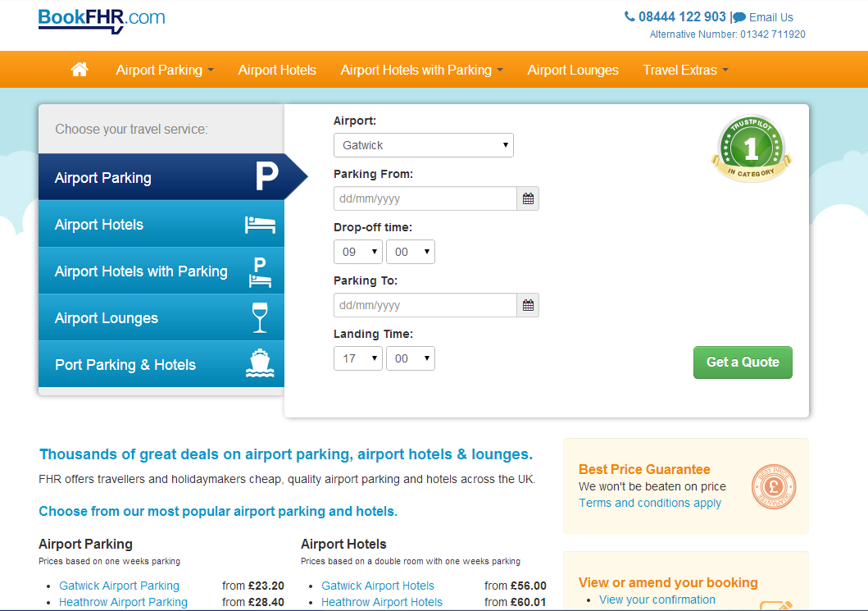Open the Heathrow Airport Parking link

coord(123,602)
